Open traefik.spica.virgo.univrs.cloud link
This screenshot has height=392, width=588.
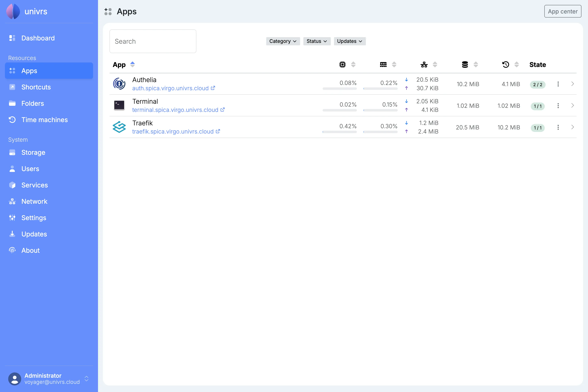coord(173,131)
